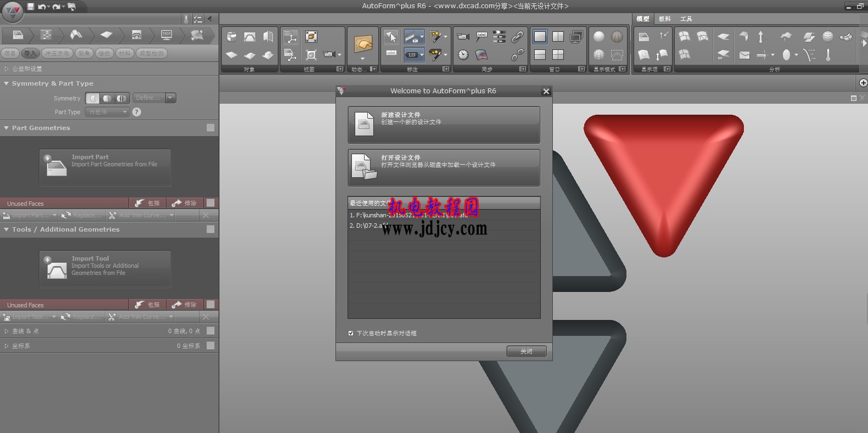
Task: Open the checklist icon in left panel header
Action: pos(198,19)
